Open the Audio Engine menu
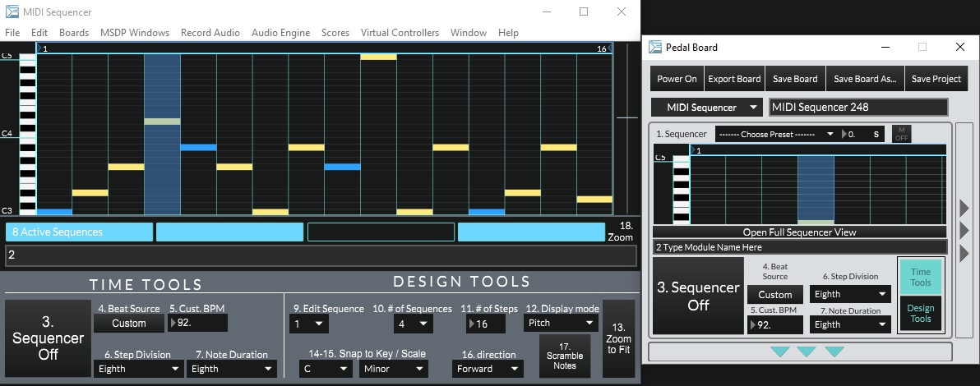980x386 pixels. [280, 33]
